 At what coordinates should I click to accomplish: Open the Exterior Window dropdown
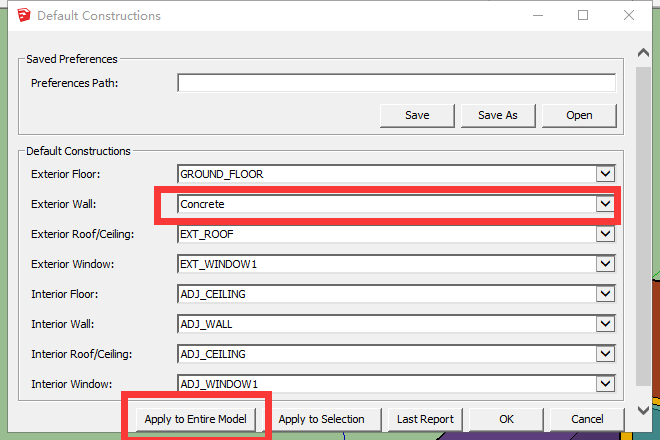point(603,264)
